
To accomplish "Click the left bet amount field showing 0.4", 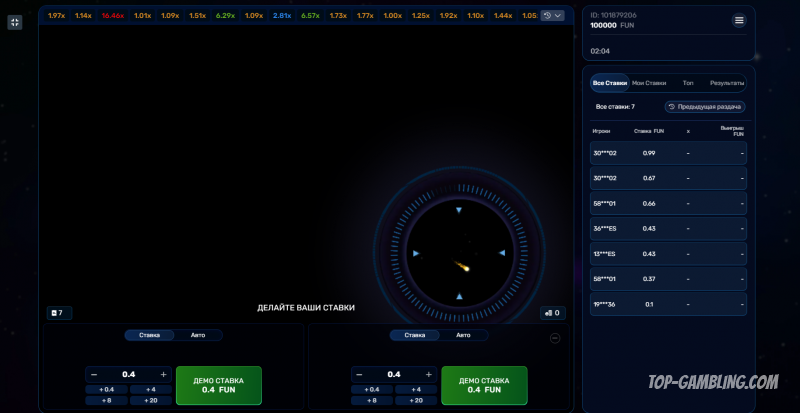I will 129,374.
